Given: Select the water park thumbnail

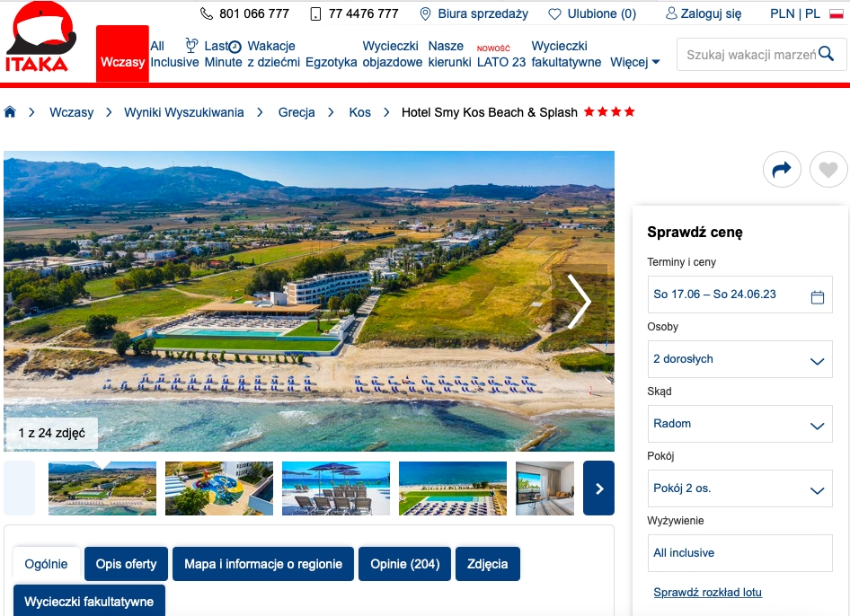Looking at the screenshot, I should [219, 488].
